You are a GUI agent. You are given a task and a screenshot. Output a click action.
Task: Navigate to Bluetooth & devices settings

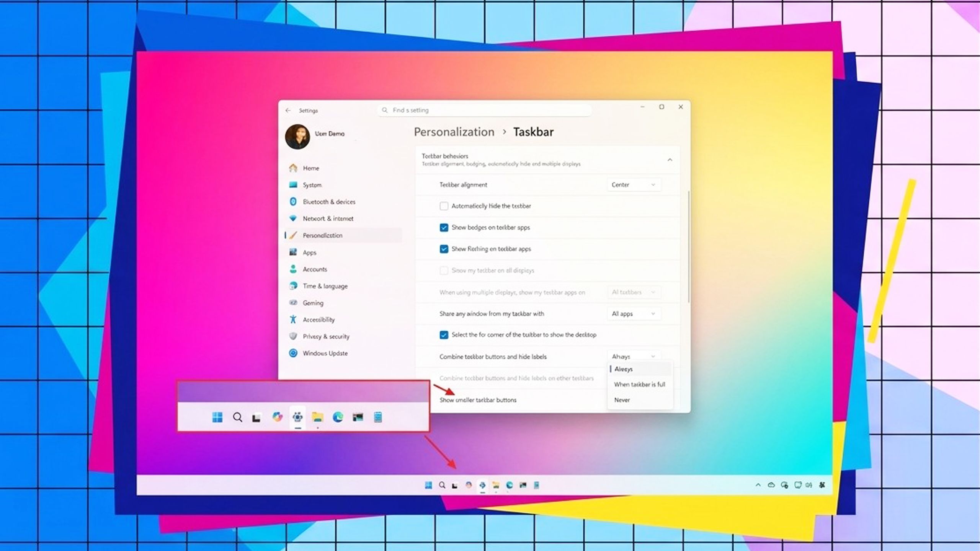tap(328, 202)
